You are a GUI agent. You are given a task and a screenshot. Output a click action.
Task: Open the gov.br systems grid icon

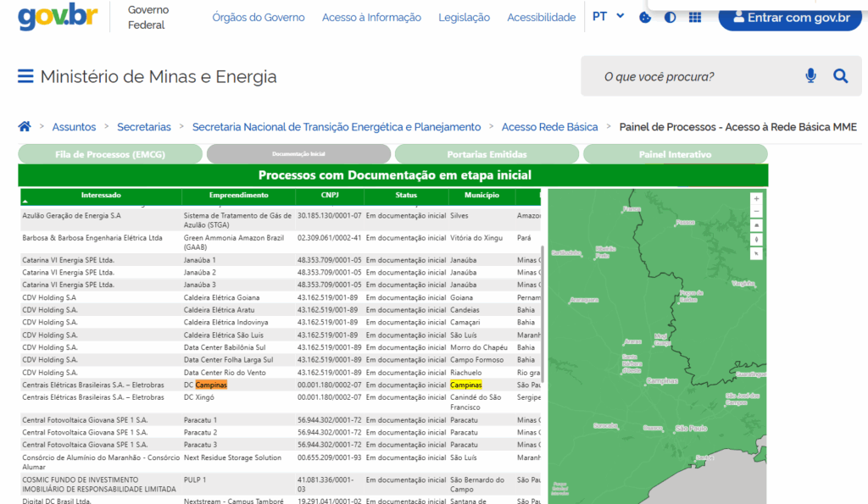click(x=695, y=17)
